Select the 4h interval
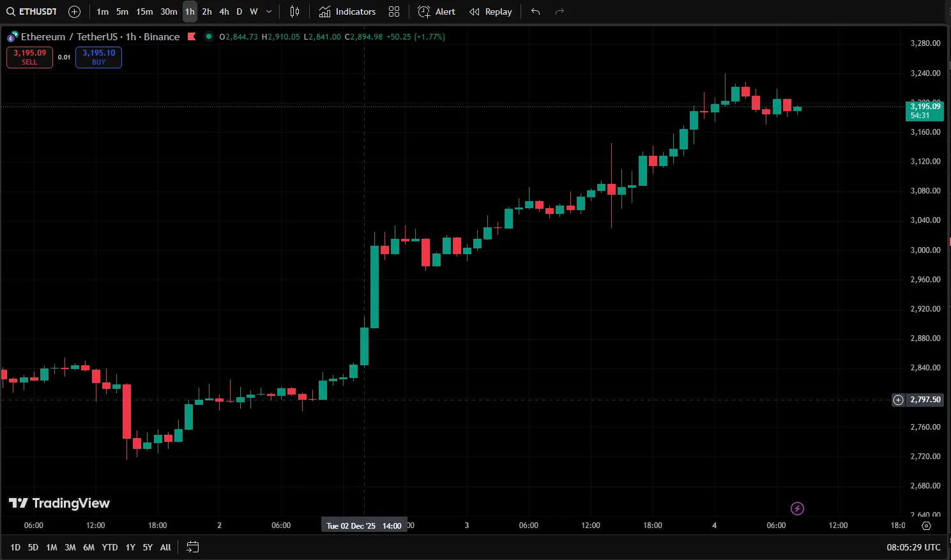The width and height of the screenshot is (951, 560). (224, 11)
